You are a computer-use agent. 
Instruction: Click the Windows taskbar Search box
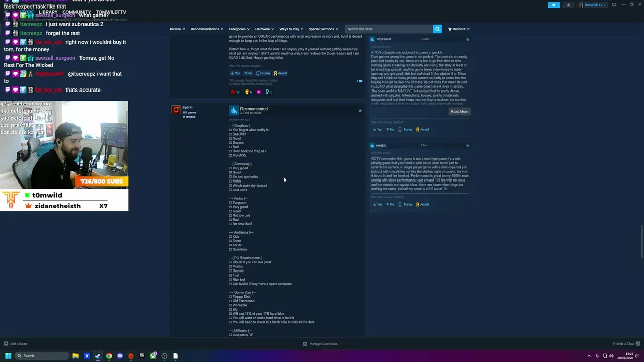(42, 356)
